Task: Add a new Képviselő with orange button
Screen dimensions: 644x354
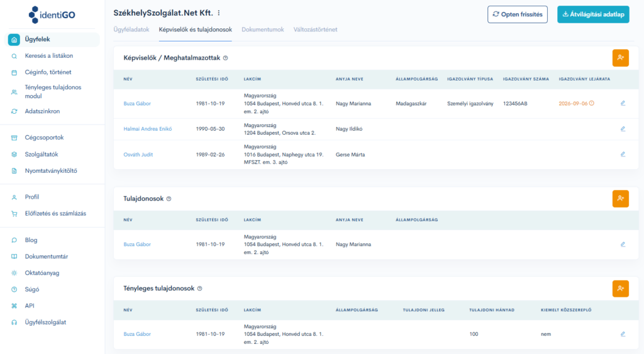Action: click(x=620, y=58)
